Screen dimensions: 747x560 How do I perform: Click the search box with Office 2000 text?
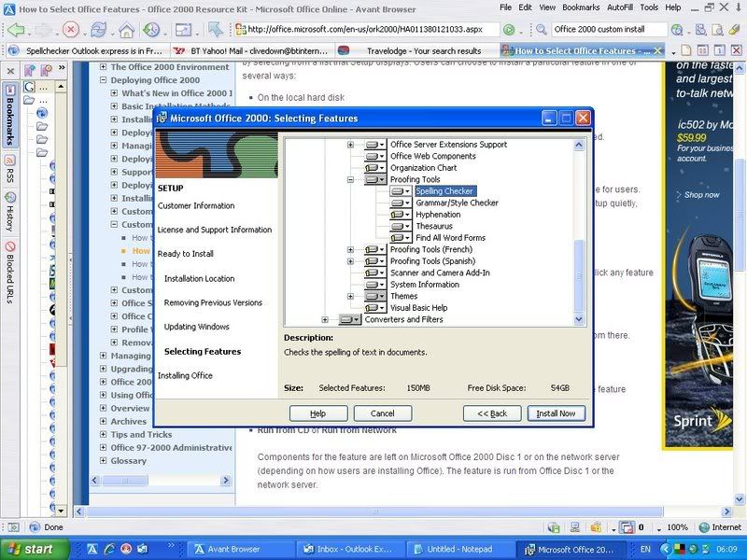point(609,30)
